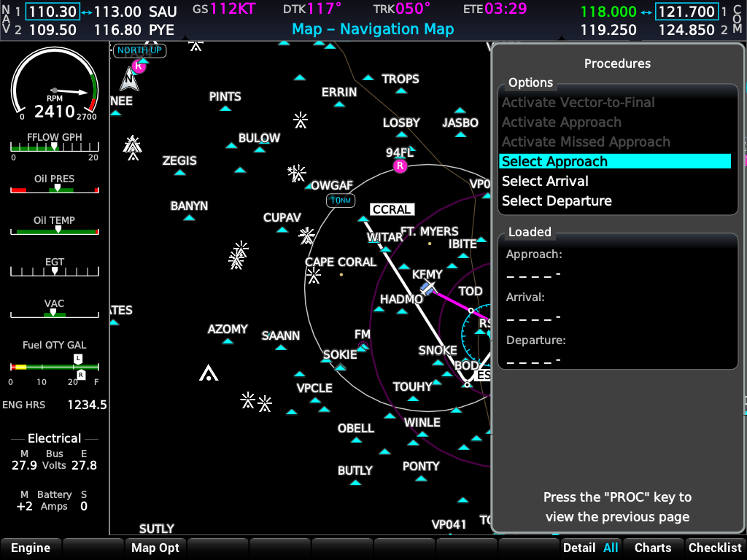Choose Select Arrival option
747x560 pixels.
545,181
